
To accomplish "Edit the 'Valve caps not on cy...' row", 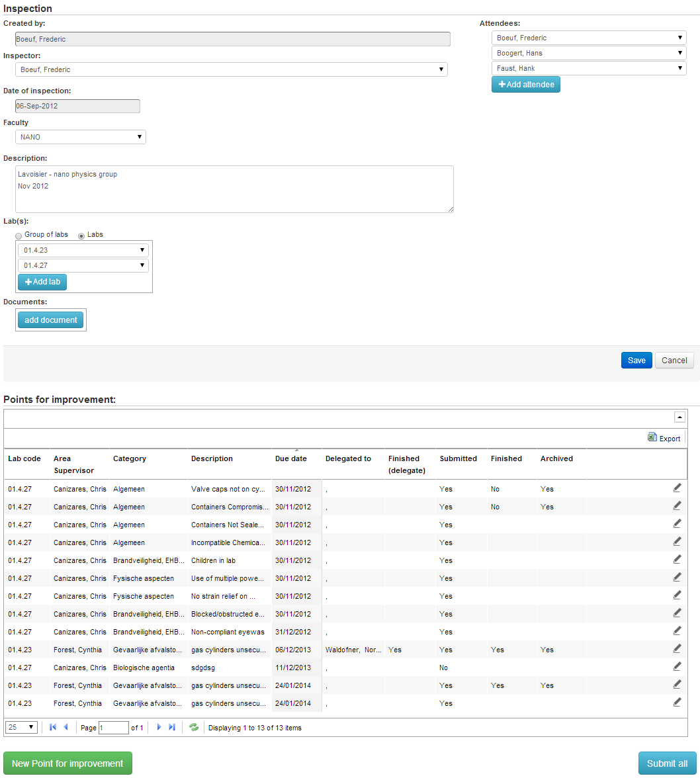I will (x=677, y=488).
